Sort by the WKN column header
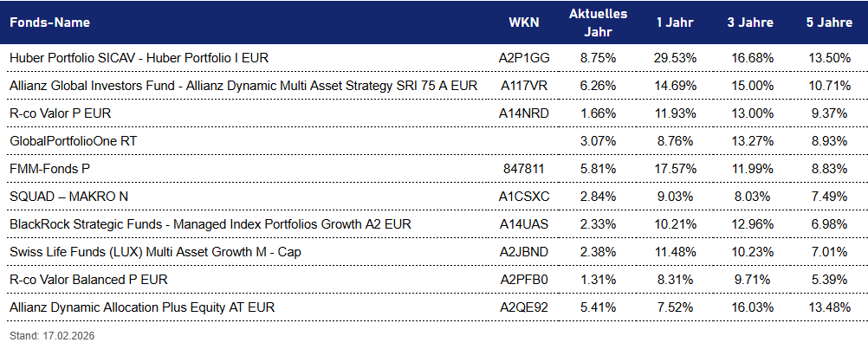 524,23
